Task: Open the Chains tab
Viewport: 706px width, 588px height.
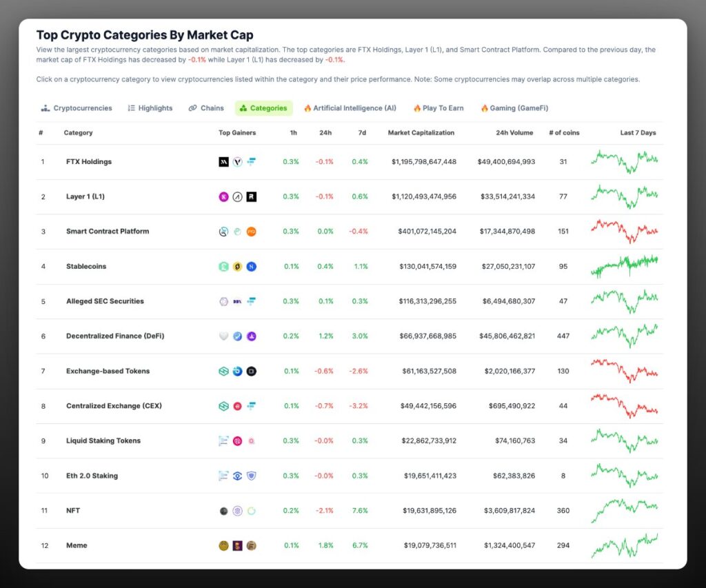Action: tap(206, 108)
